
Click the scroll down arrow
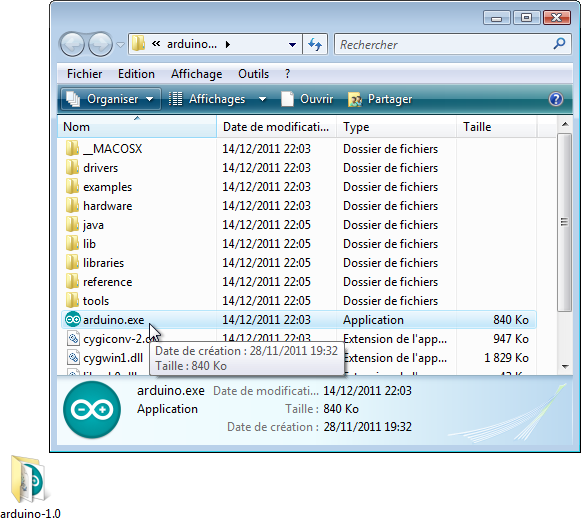coord(565,367)
